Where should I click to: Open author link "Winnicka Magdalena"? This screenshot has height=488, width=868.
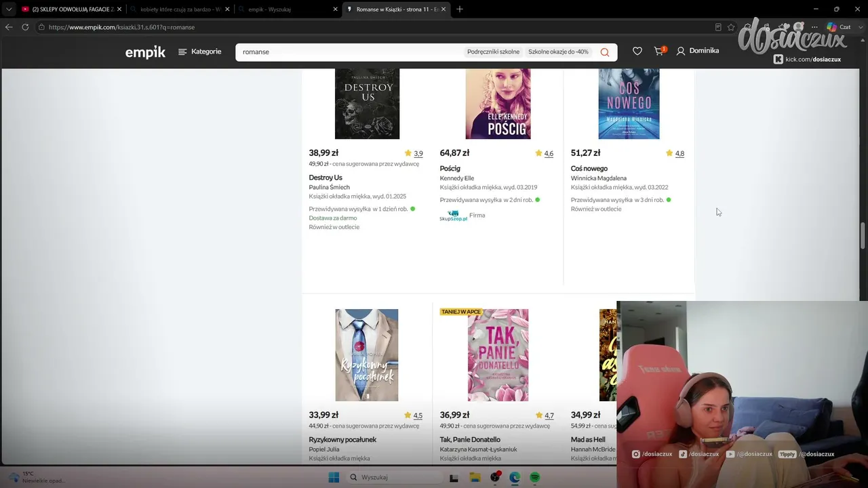[x=599, y=178]
